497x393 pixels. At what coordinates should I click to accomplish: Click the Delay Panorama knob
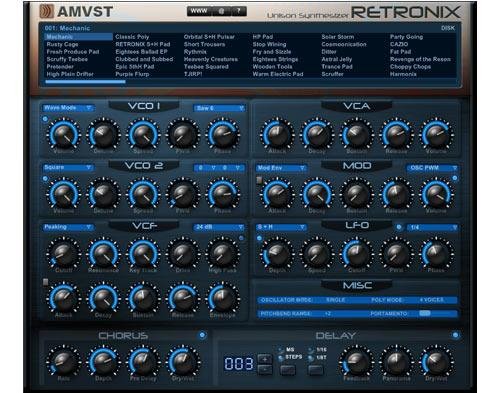[x=396, y=362]
